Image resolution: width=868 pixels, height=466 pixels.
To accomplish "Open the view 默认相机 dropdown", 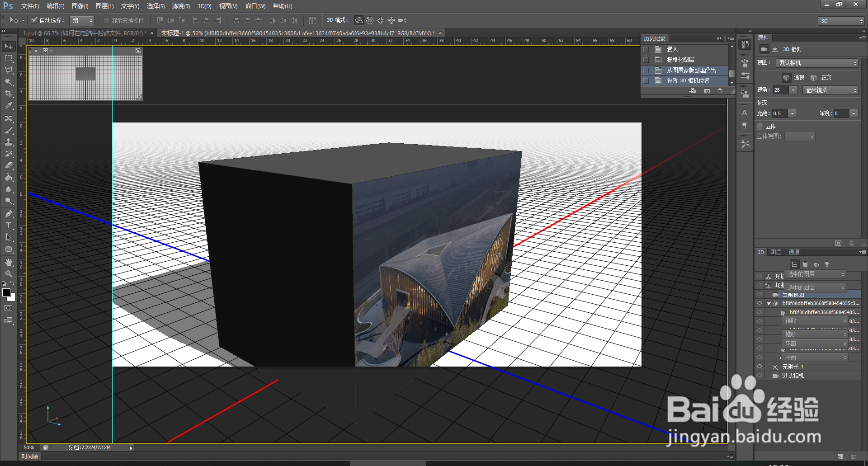I will coord(817,63).
